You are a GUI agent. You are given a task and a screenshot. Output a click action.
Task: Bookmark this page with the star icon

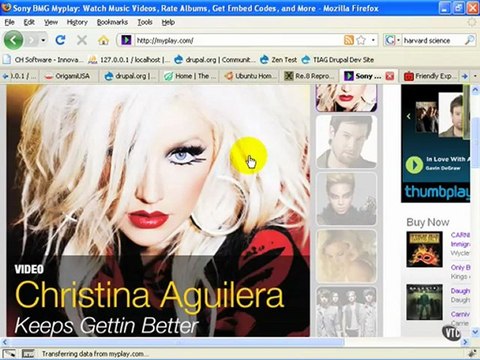(x=361, y=40)
